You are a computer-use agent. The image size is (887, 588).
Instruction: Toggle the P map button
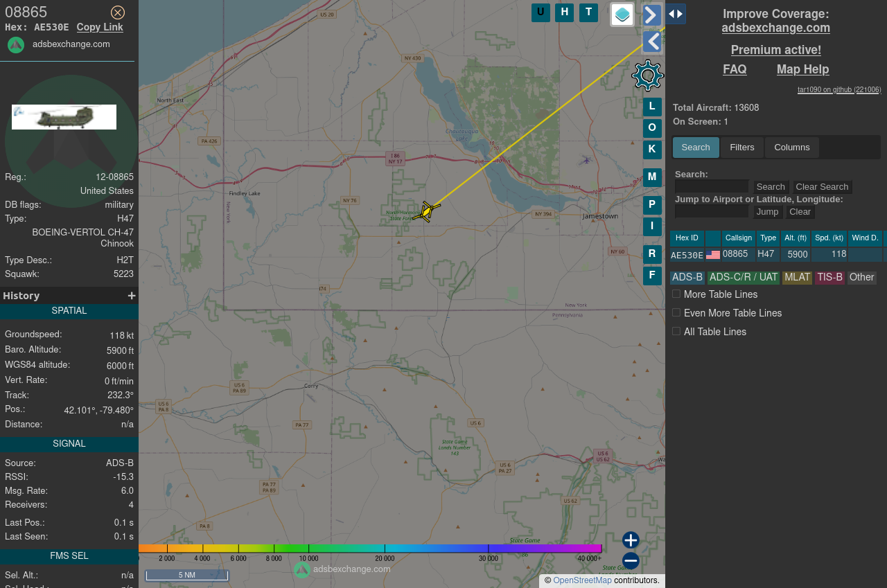click(652, 205)
